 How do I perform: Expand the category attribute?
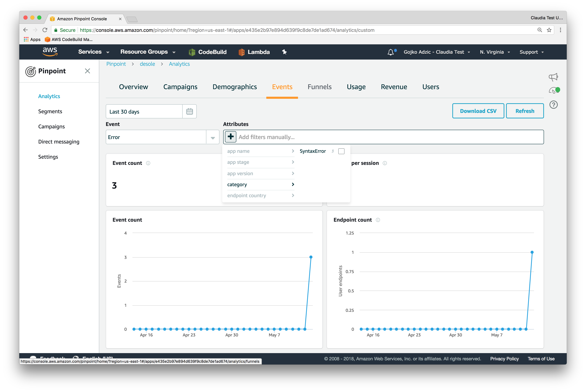tap(260, 184)
